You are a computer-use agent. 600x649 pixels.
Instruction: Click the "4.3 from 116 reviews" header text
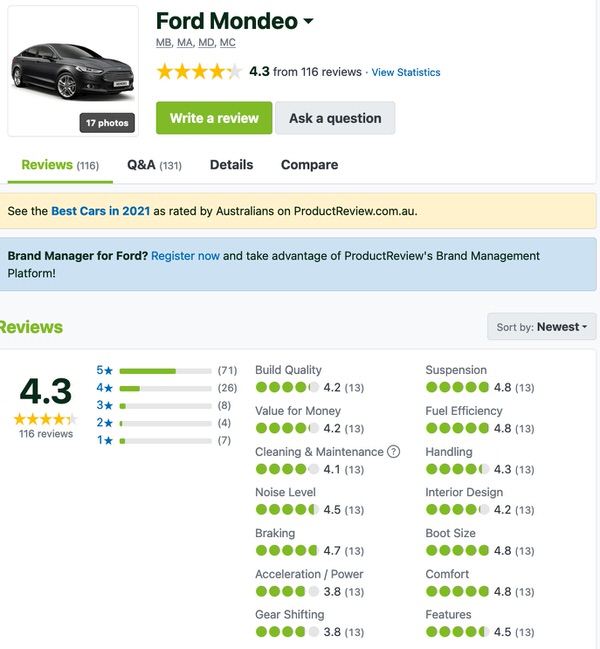pos(305,72)
